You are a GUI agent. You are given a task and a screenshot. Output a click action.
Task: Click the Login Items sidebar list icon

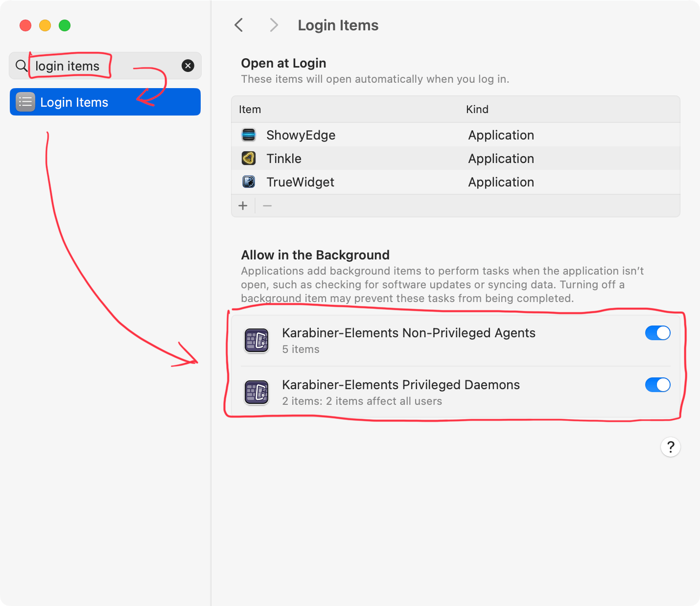(x=25, y=102)
